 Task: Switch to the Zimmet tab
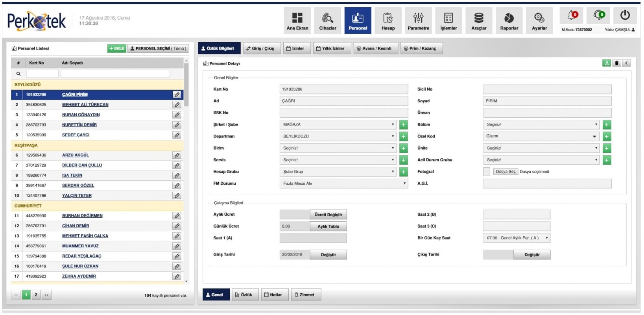[x=306, y=295]
